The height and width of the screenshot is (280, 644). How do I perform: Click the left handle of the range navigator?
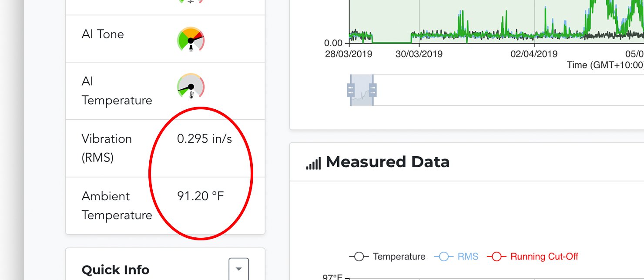click(x=351, y=90)
